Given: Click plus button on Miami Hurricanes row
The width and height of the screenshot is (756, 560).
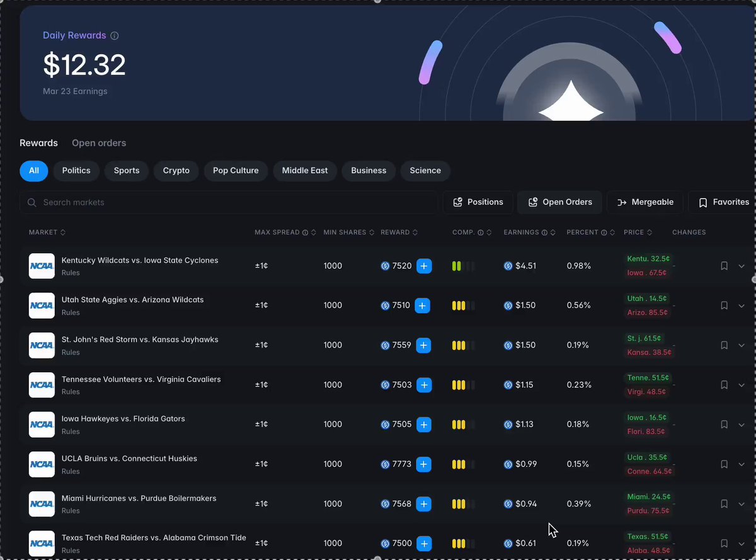Looking at the screenshot, I should click(423, 504).
